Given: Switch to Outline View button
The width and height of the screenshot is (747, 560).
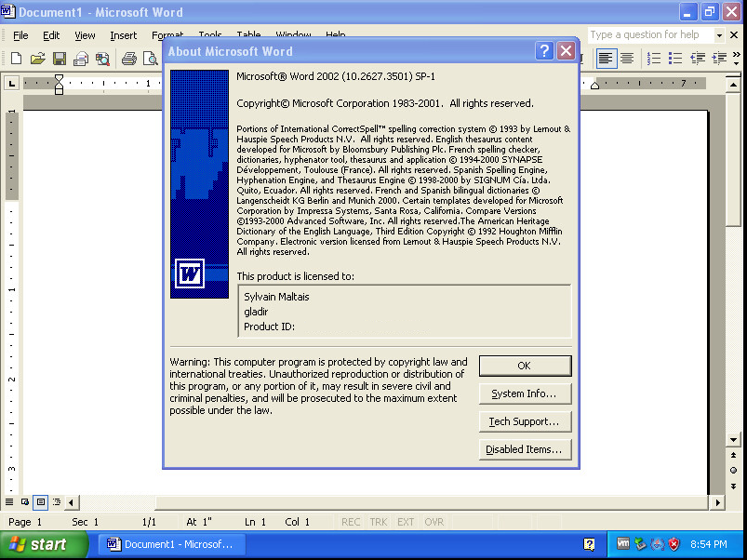Looking at the screenshot, I should 57,502.
